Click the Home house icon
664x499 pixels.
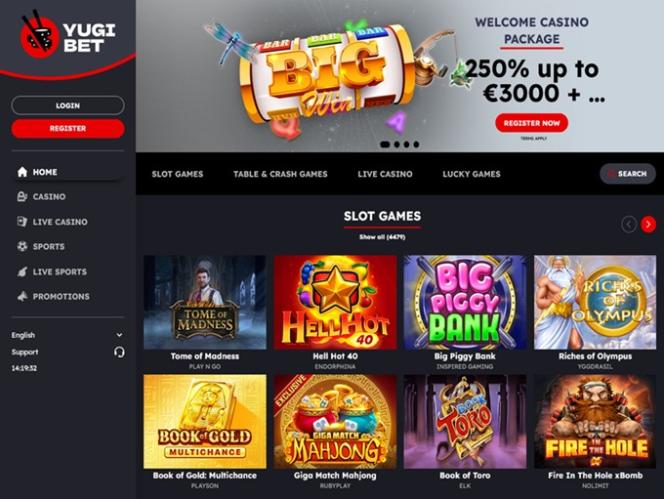pos(22,172)
